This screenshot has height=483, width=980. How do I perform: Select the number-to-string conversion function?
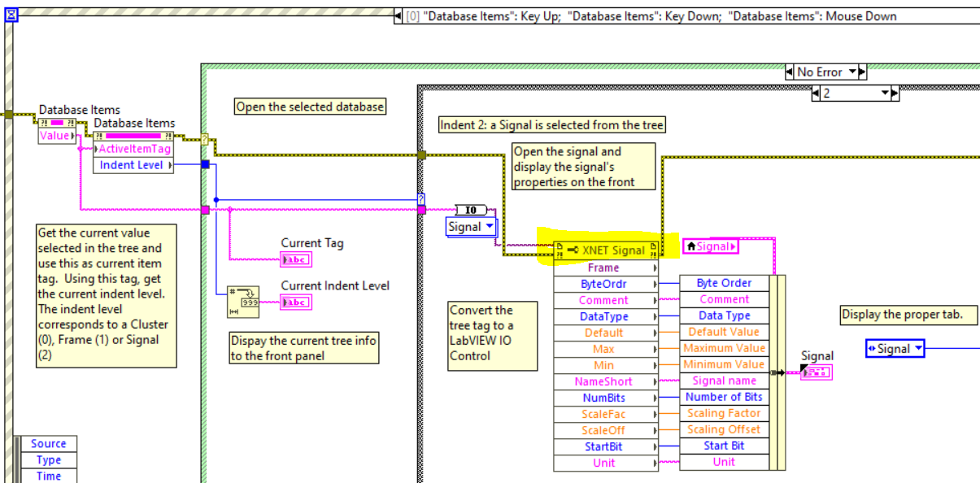242,302
